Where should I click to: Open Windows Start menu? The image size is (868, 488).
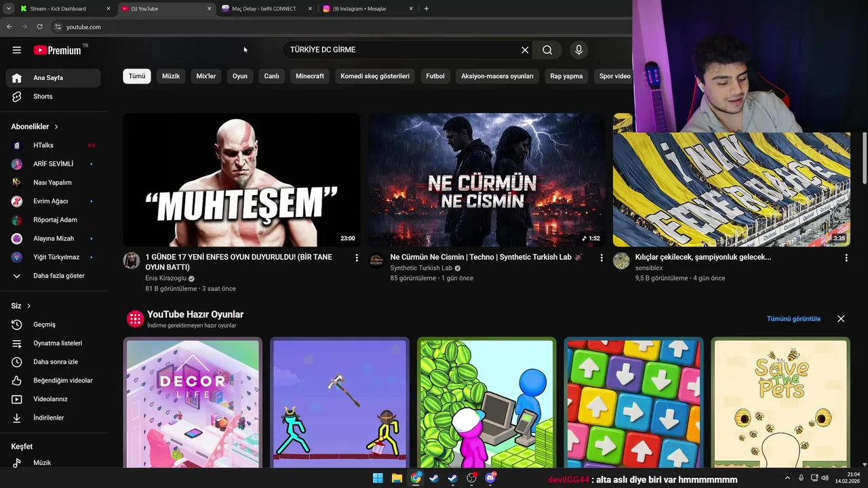pyautogui.click(x=378, y=479)
